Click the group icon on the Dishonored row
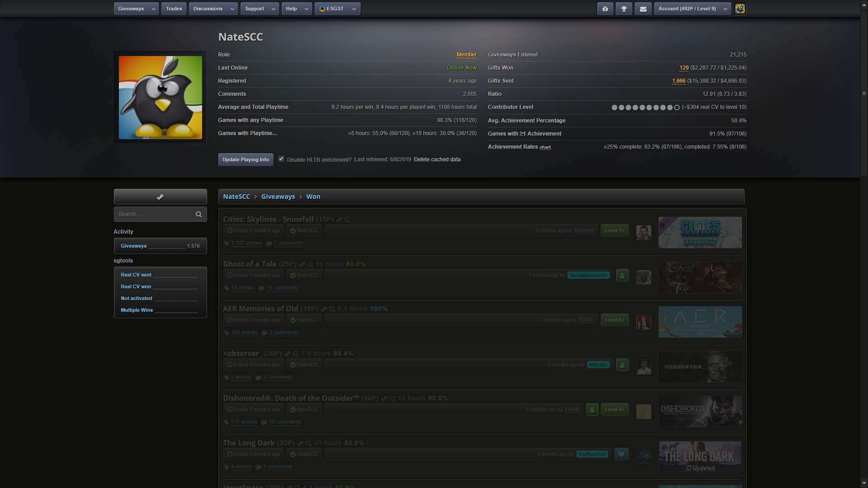This screenshot has height=488, width=868. coord(592,409)
